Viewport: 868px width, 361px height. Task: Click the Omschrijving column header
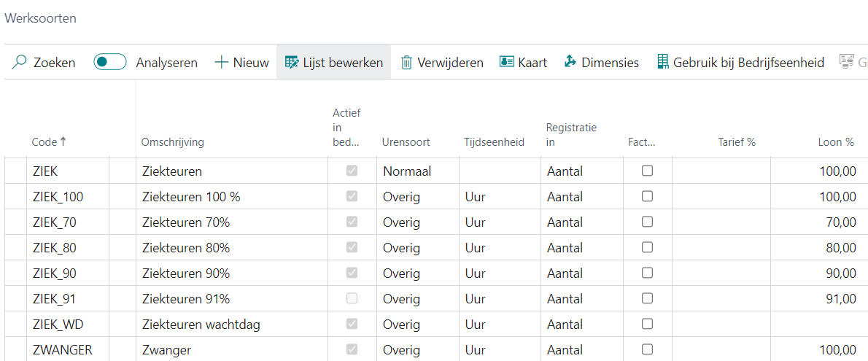(x=172, y=142)
